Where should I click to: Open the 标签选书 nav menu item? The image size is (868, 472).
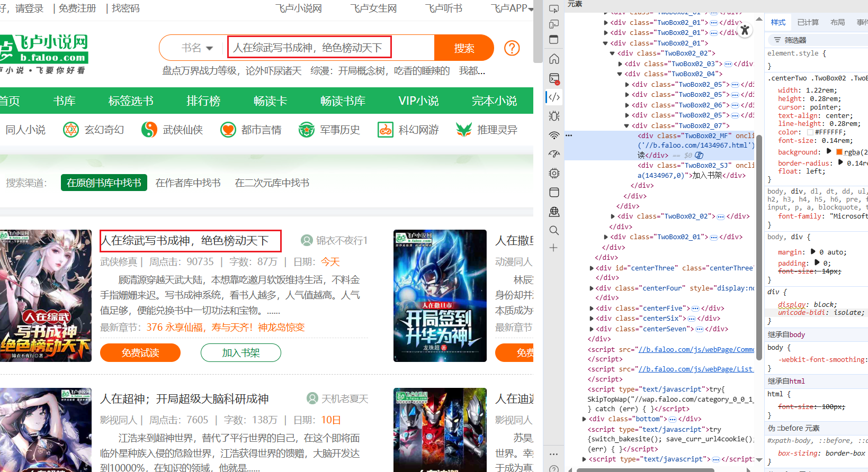click(x=131, y=101)
